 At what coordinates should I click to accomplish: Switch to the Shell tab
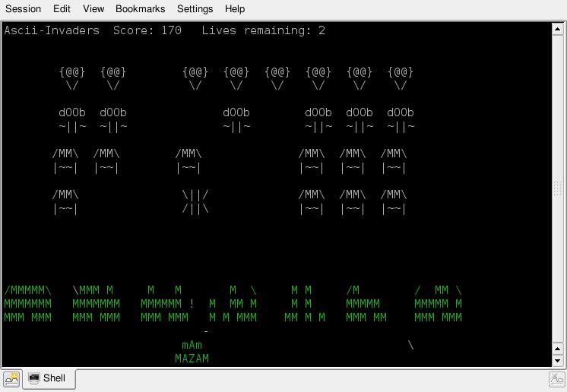tap(49, 378)
